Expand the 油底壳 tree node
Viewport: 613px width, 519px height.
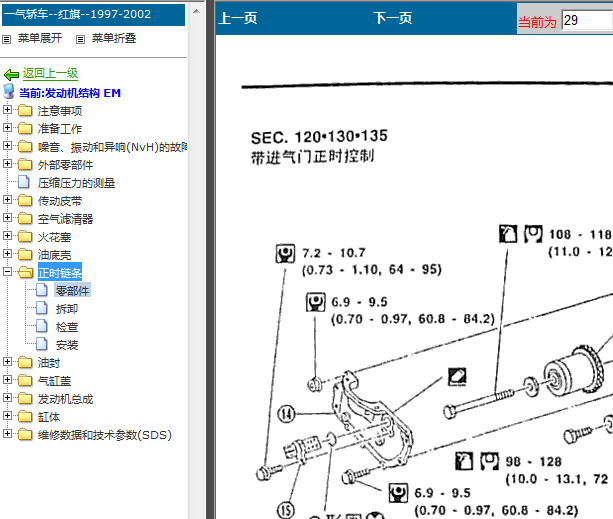[7, 254]
